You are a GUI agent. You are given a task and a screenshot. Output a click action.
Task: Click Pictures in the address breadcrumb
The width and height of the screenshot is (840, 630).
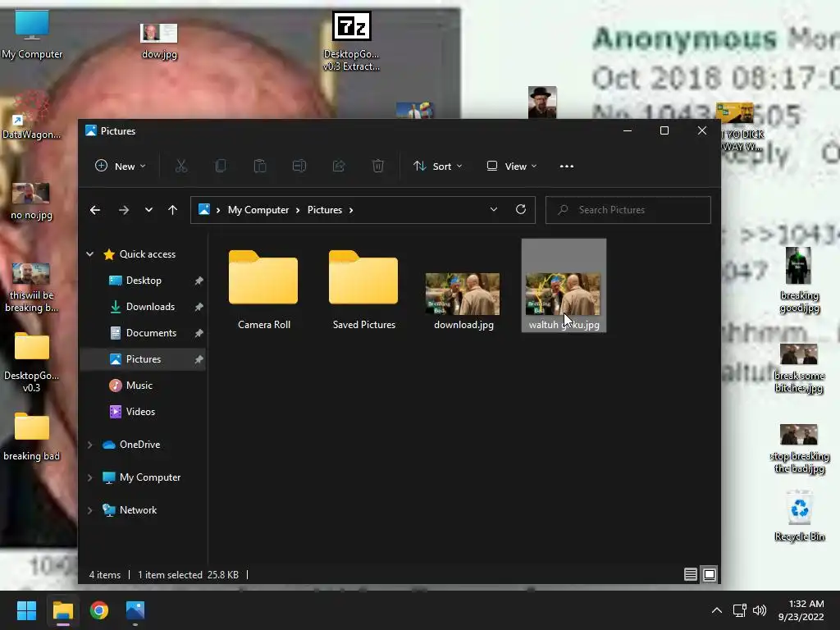coord(325,210)
